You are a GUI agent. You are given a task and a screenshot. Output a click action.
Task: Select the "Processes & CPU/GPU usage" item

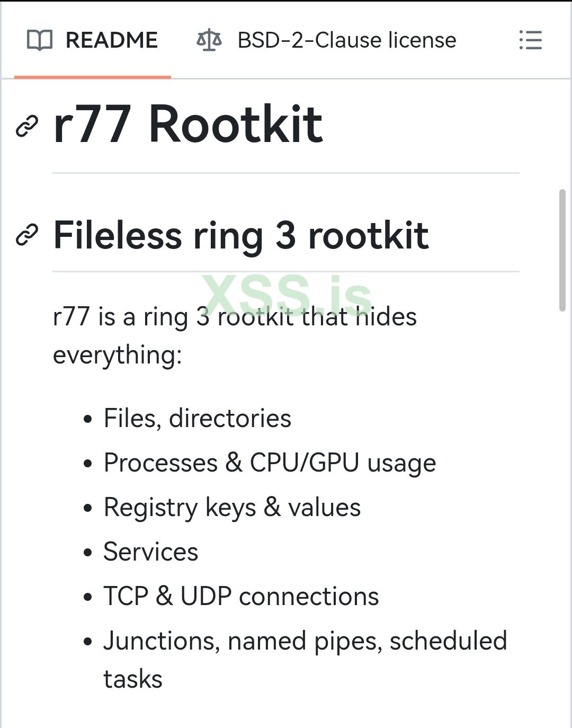(x=270, y=463)
